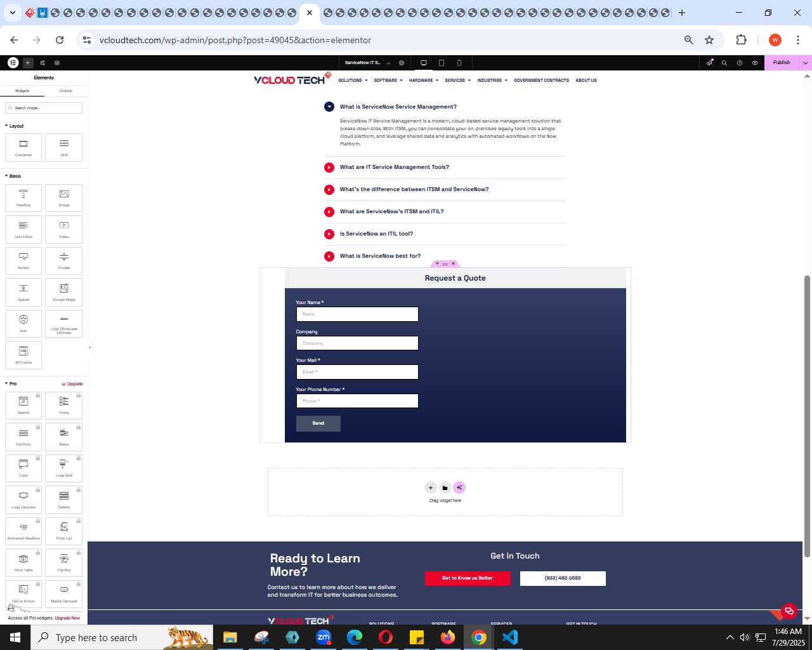This screenshot has width=812, height=650.
Task: Open What's New megaphone icon
Action: [x=710, y=63]
